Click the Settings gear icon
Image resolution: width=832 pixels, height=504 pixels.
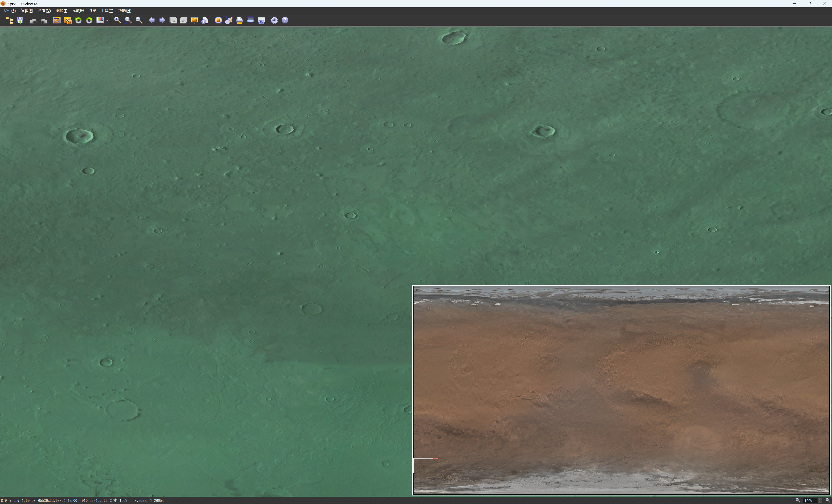click(x=274, y=21)
